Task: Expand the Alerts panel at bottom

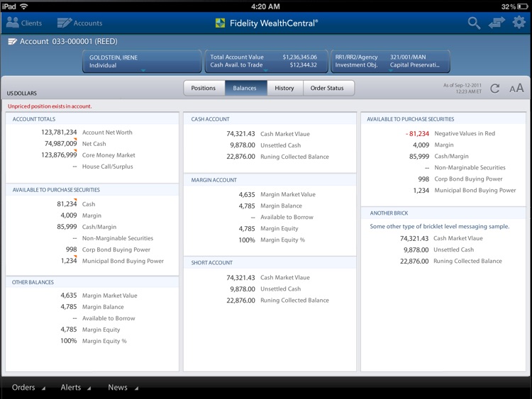Action: 76,388
